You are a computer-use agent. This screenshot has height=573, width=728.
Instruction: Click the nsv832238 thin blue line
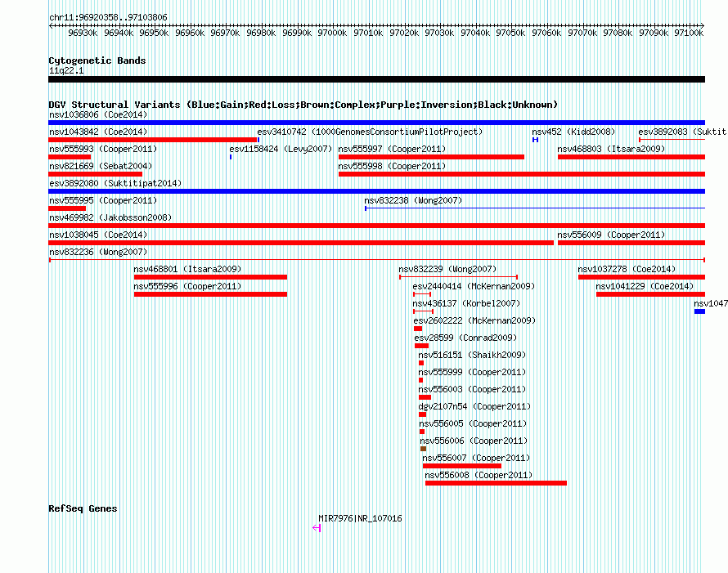535,208
